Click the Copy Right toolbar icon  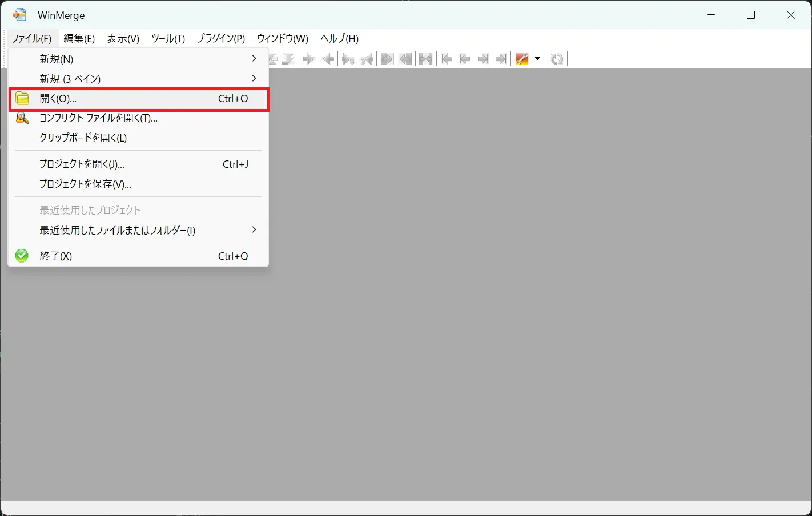[x=309, y=59]
